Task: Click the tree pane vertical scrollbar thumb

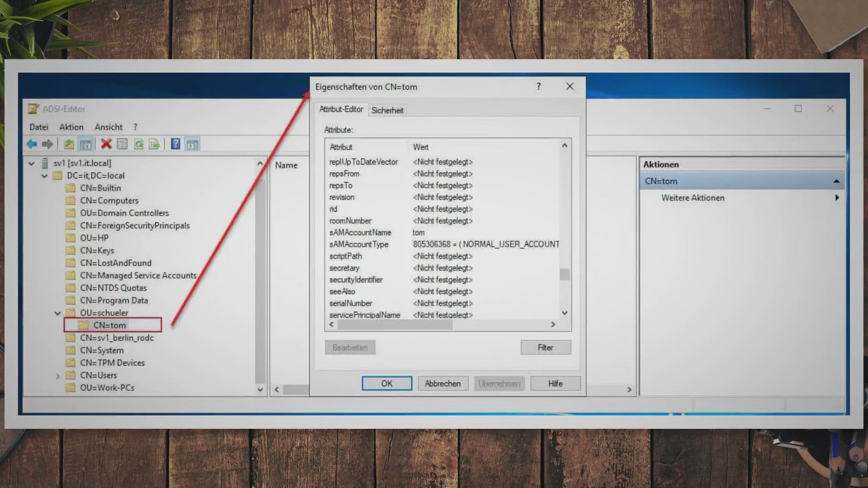Action: point(260,280)
